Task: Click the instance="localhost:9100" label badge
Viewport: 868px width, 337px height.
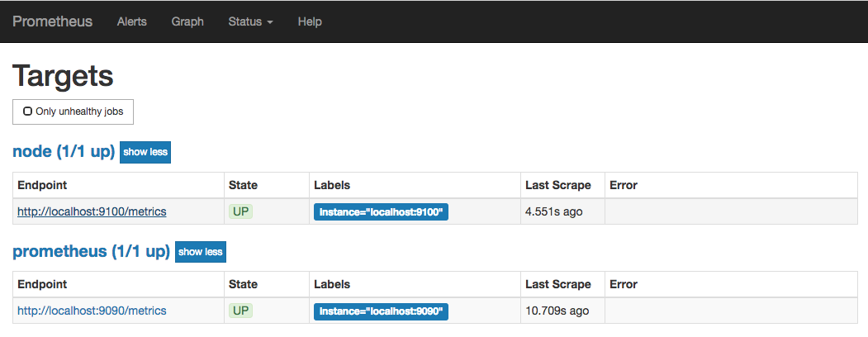Action: (381, 212)
